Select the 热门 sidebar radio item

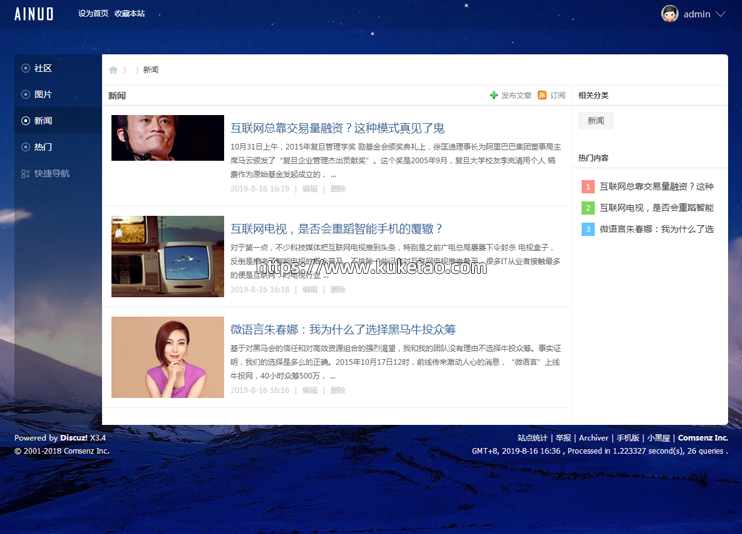[25, 147]
